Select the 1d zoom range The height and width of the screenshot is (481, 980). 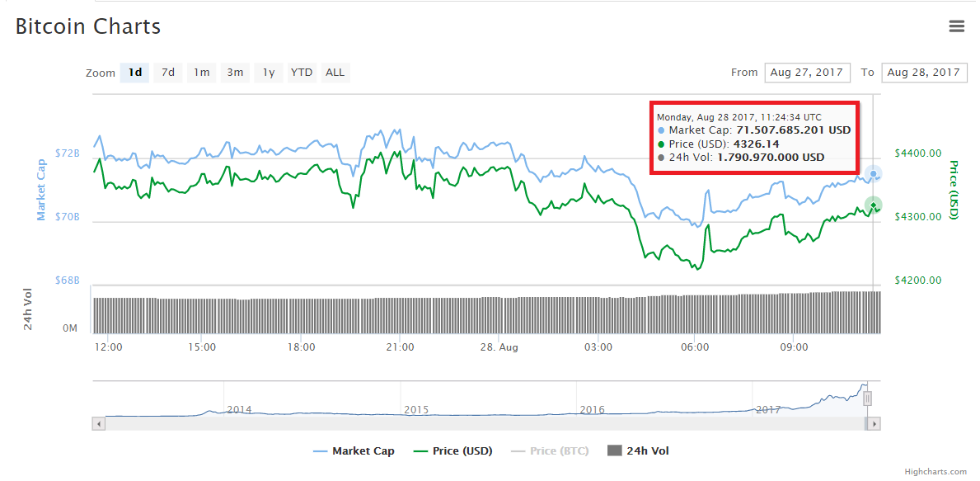tap(134, 73)
